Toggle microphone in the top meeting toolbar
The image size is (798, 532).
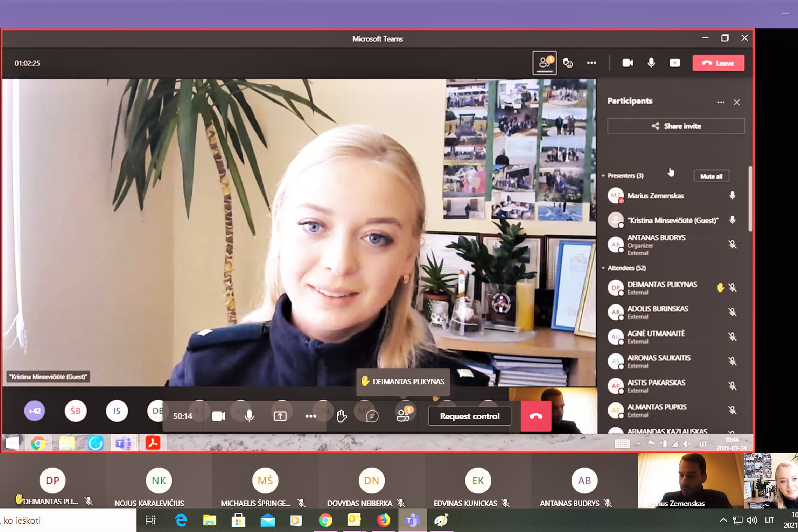point(651,63)
